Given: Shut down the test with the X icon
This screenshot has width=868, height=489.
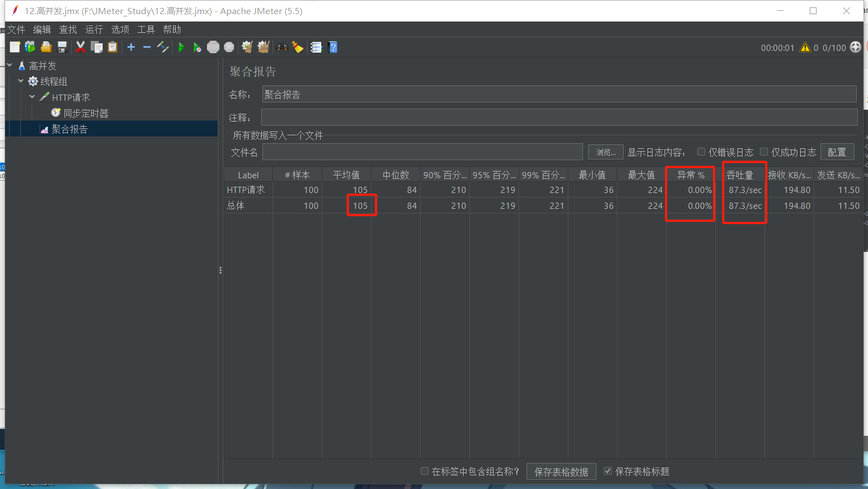Looking at the screenshot, I should pyautogui.click(x=229, y=47).
